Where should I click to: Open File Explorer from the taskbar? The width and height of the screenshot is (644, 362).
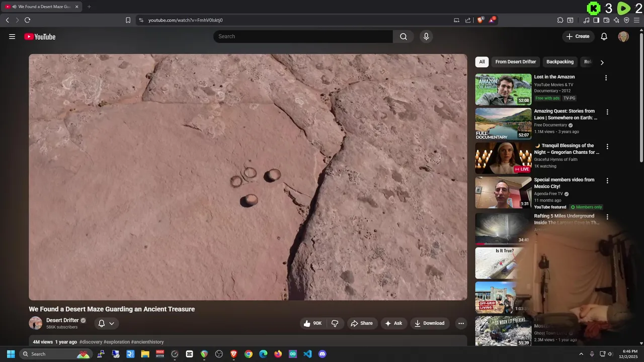coord(145,354)
